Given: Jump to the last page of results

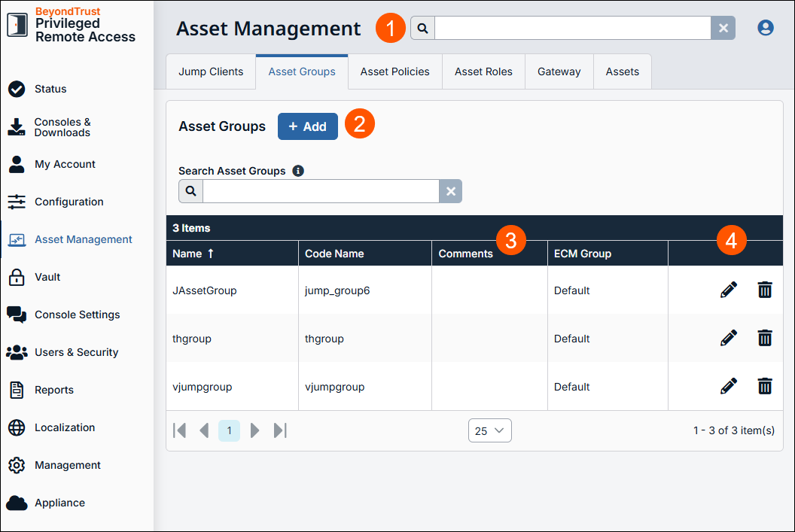Looking at the screenshot, I should pyautogui.click(x=279, y=430).
